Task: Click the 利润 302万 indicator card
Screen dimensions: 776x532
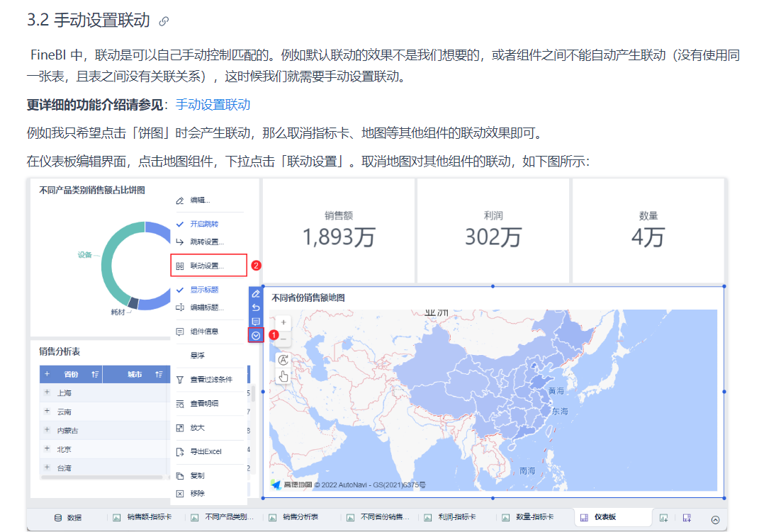Action: (493, 231)
